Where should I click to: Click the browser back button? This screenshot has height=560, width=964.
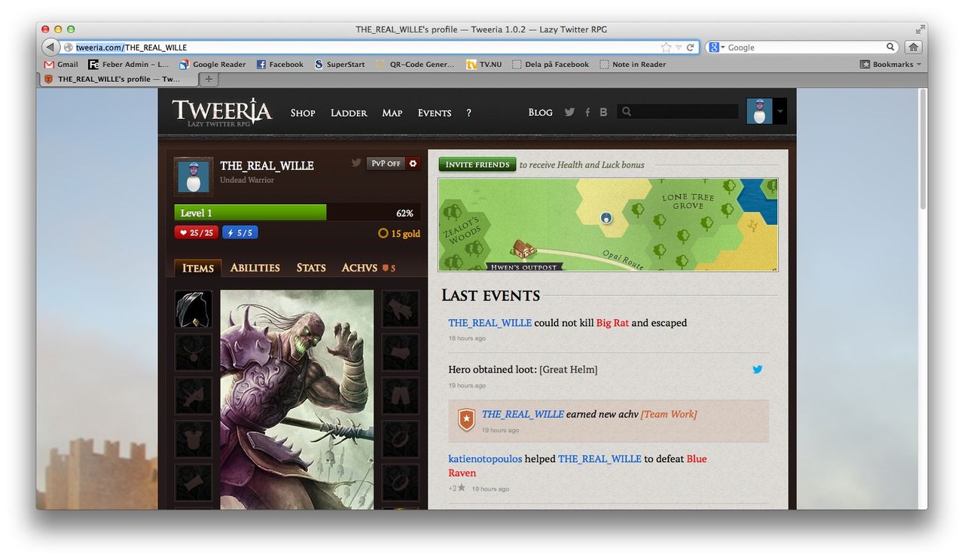50,47
